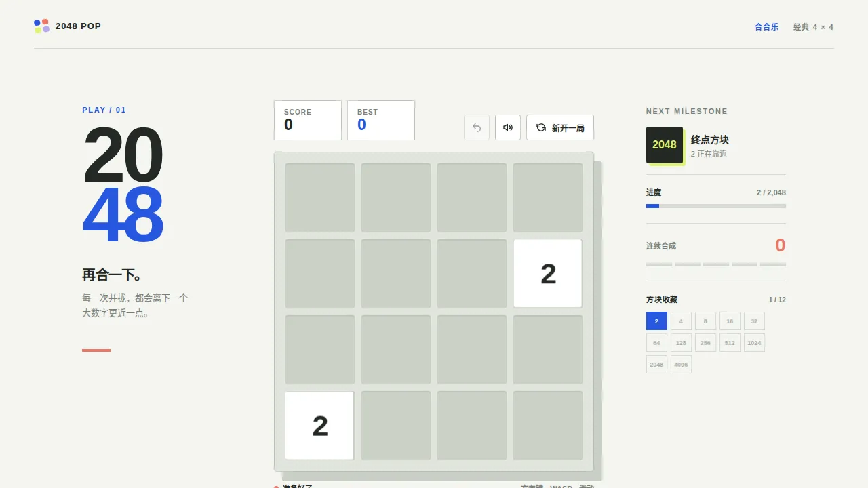Select the 4096 badge in the collection
The width and height of the screenshot is (868, 488).
click(682, 365)
